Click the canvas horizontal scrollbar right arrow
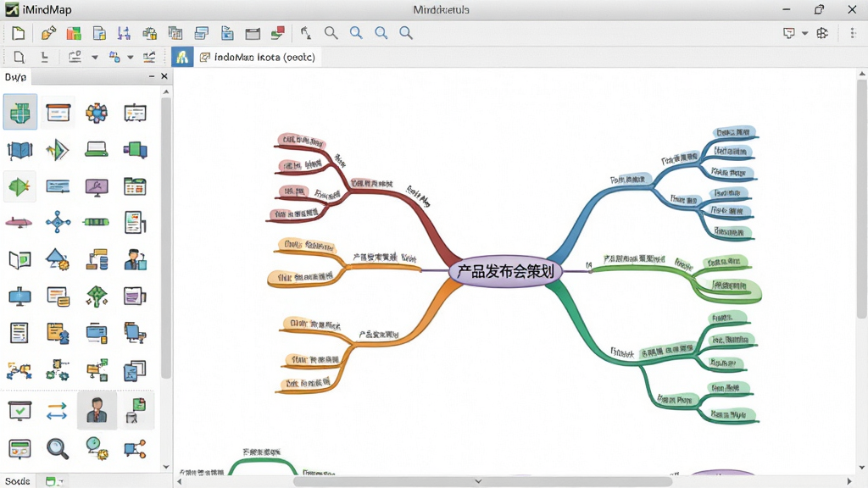 click(849, 481)
